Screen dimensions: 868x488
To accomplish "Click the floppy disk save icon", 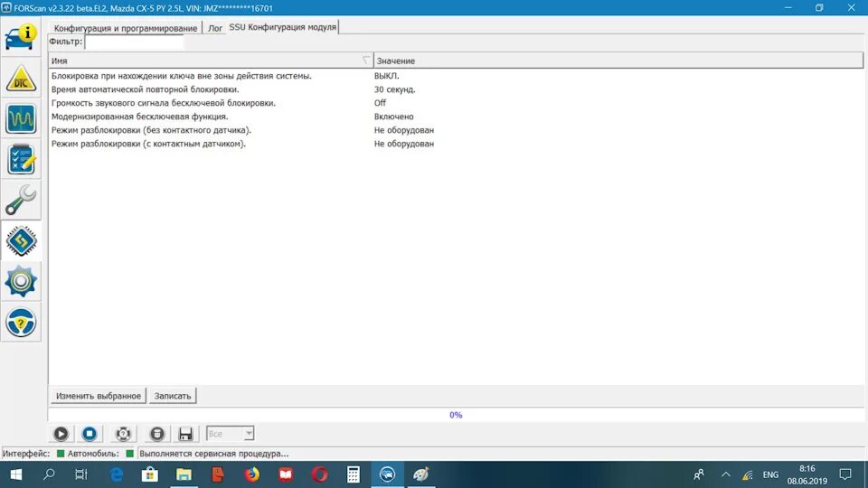I will click(x=185, y=434).
